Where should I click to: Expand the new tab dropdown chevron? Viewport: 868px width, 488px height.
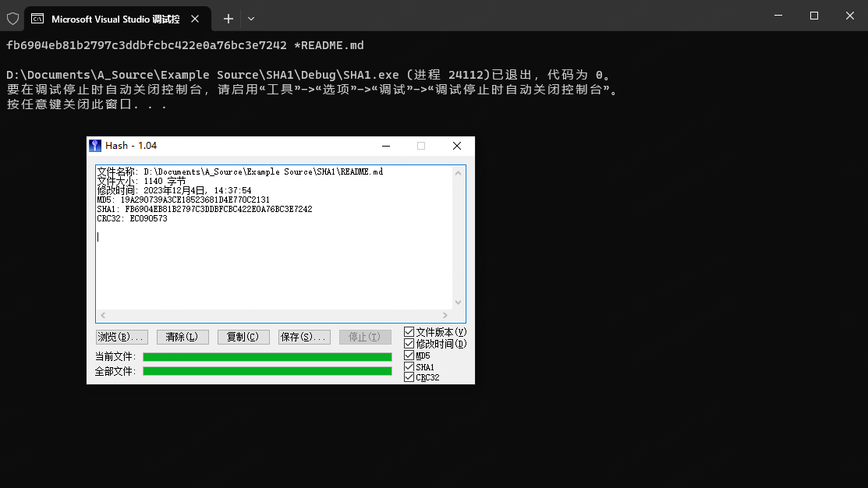pos(251,18)
